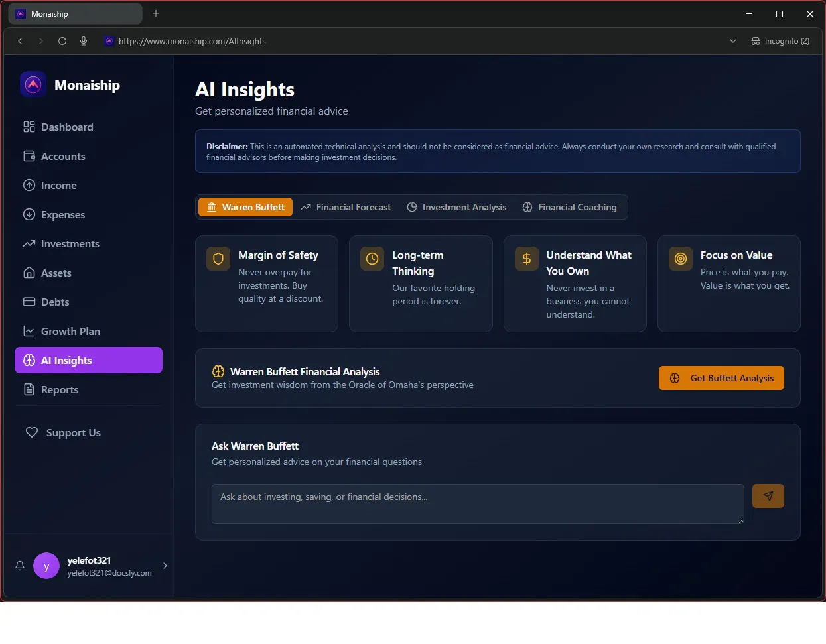826x644 pixels.
Task: Click the Accounts wallet icon
Action: [x=29, y=156]
